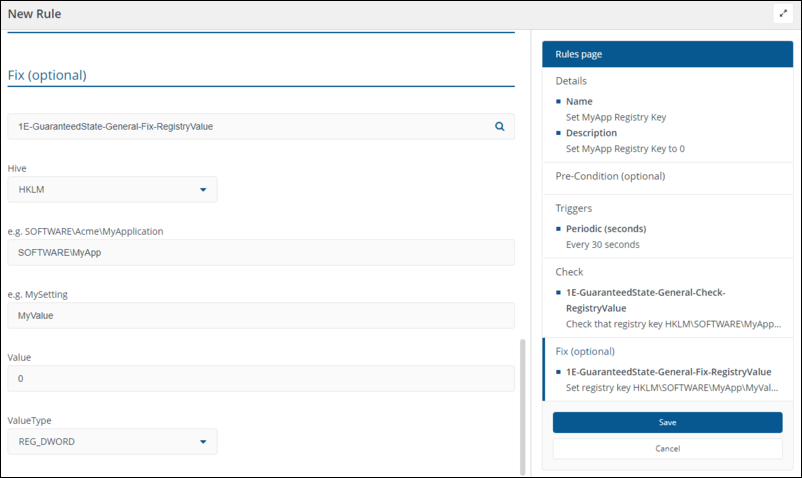Select the Pre-Condition (optional) section
802x478 pixels.
click(609, 176)
